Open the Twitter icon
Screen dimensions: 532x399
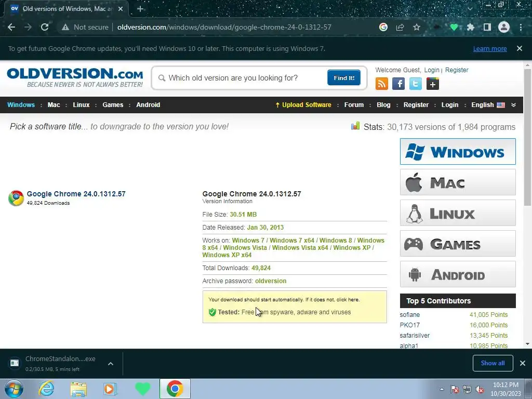415,84
